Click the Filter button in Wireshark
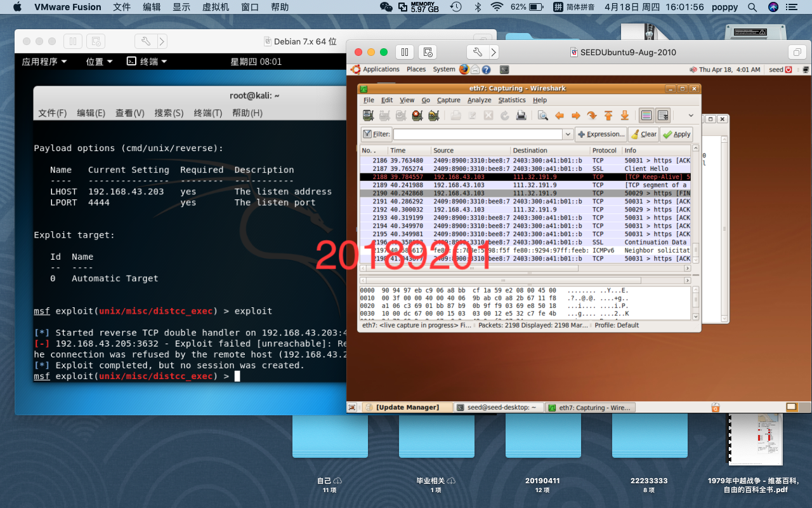This screenshot has width=812, height=508. (376, 134)
